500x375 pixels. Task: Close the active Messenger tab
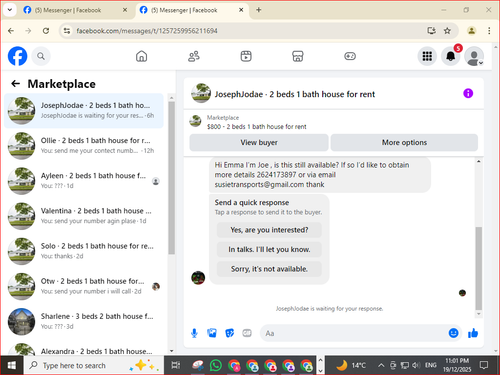[241, 10]
